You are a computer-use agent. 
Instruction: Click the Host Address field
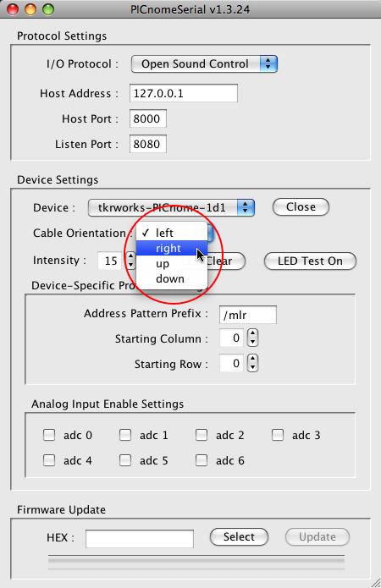184,93
